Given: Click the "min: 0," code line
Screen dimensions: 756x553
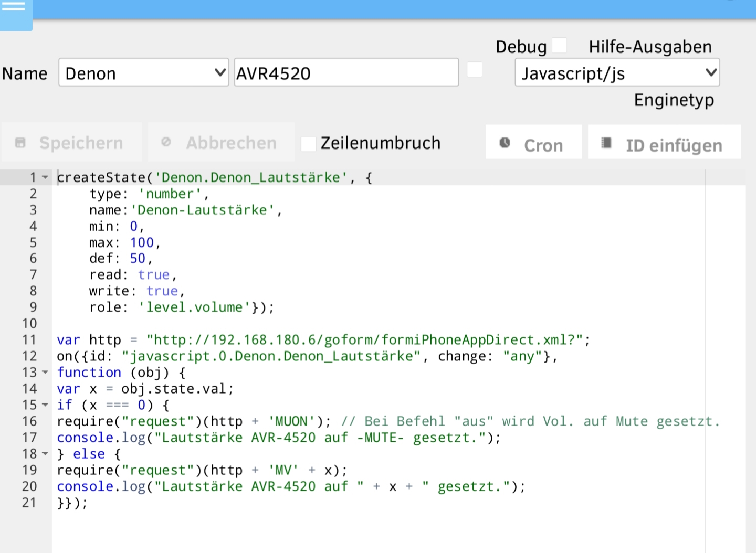Looking at the screenshot, I should tap(116, 226).
